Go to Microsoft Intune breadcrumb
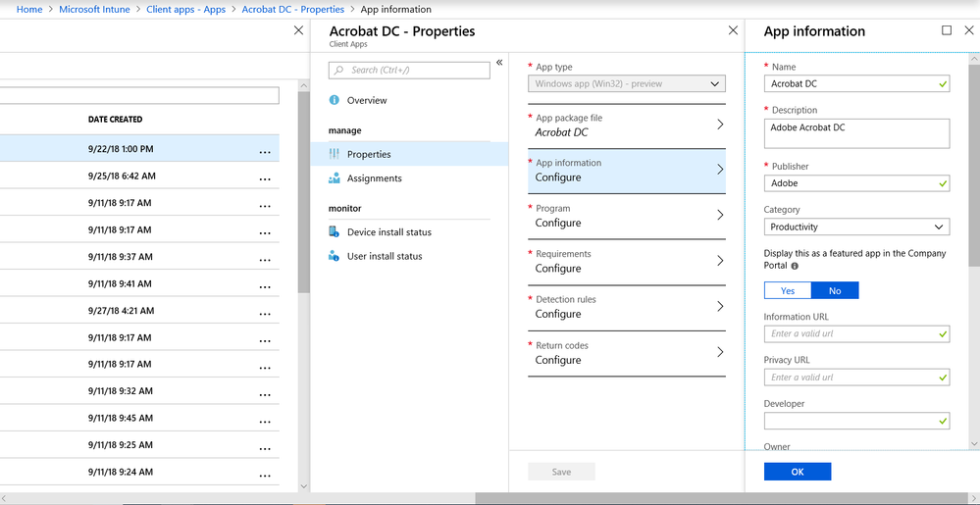The width and height of the screenshot is (980, 505). pos(94,10)
